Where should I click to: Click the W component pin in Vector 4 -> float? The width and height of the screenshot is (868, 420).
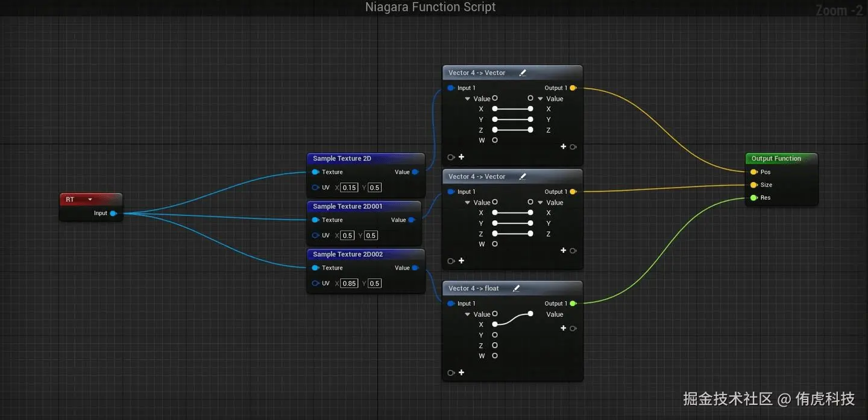[495, 356]
